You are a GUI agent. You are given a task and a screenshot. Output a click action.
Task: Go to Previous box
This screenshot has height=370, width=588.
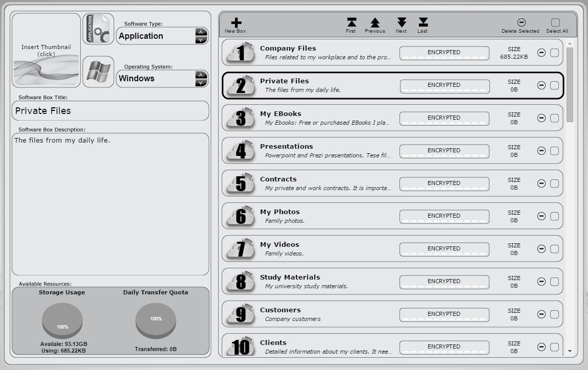pyautogui.click(x=374, y=22)
